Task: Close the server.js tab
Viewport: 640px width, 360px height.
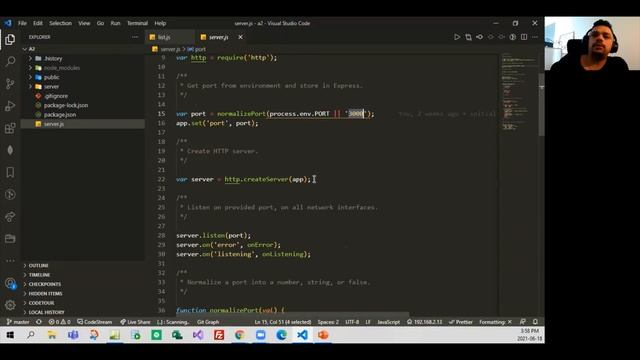Action: [x=240, y=37]
